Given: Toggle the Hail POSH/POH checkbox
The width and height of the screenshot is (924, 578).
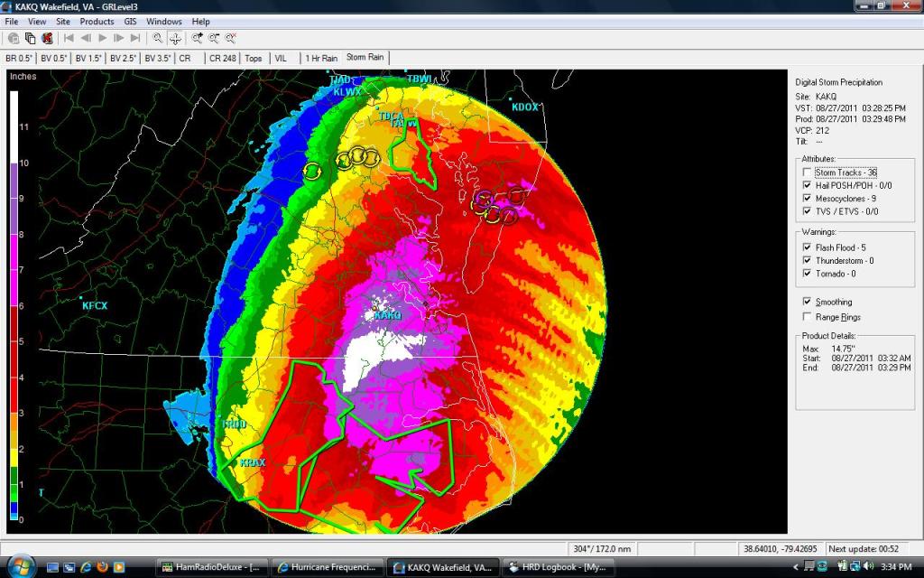Looking at the screenshot, I should coord(807,185).
